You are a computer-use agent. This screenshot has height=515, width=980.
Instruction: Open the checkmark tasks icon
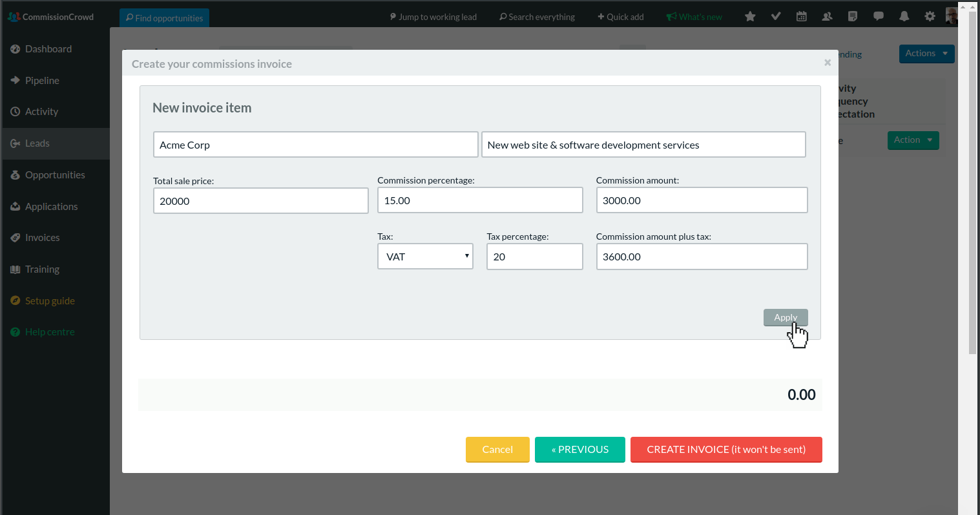pyautogui.click(x=776, y=17)
